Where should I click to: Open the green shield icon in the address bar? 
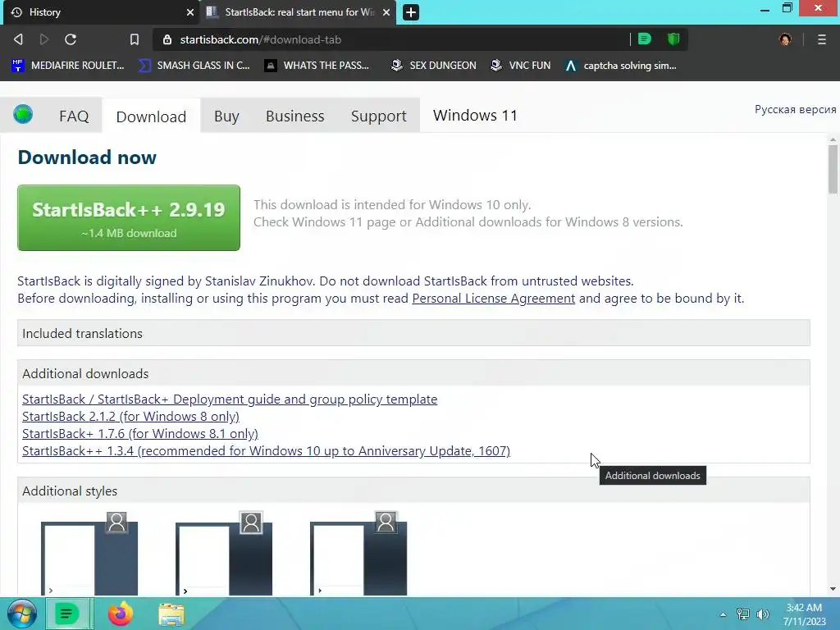[673, 39]
